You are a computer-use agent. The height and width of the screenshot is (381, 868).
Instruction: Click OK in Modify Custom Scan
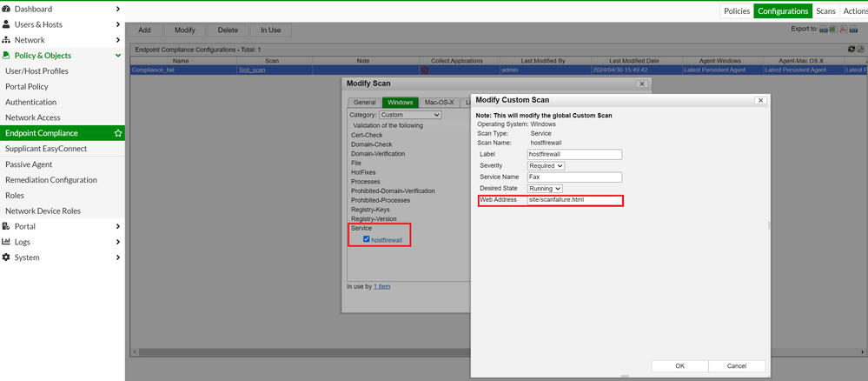(x=679, y=366)
